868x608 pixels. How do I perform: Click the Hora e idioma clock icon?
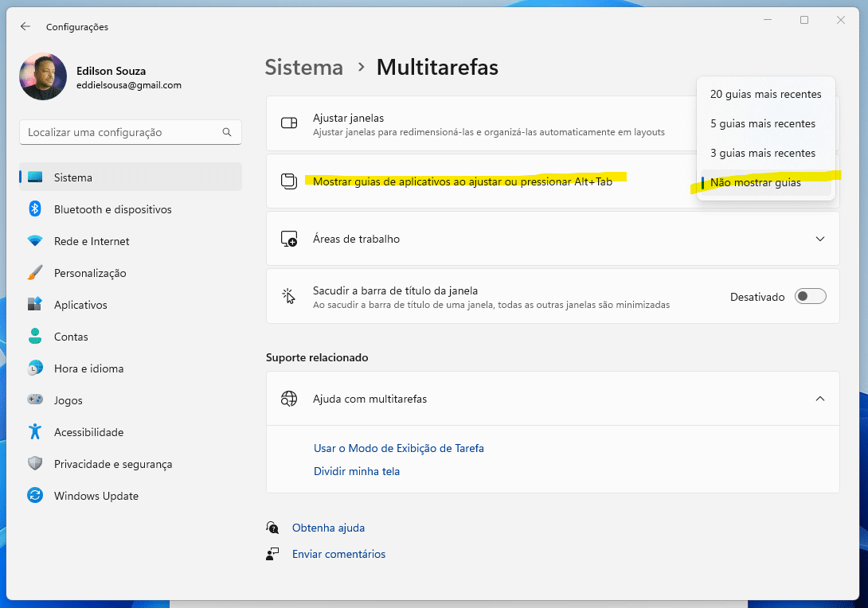[x=35, y=368]
